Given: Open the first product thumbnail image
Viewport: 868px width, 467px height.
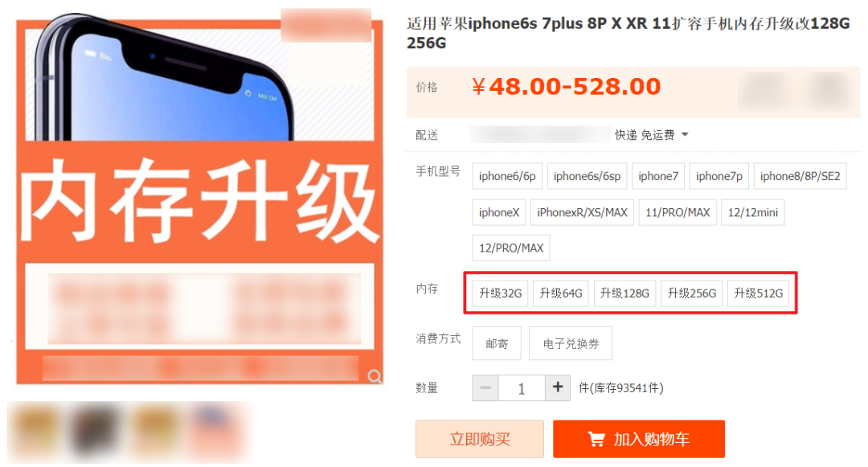Looking at the screenshot, I should (x=38, y=432).
